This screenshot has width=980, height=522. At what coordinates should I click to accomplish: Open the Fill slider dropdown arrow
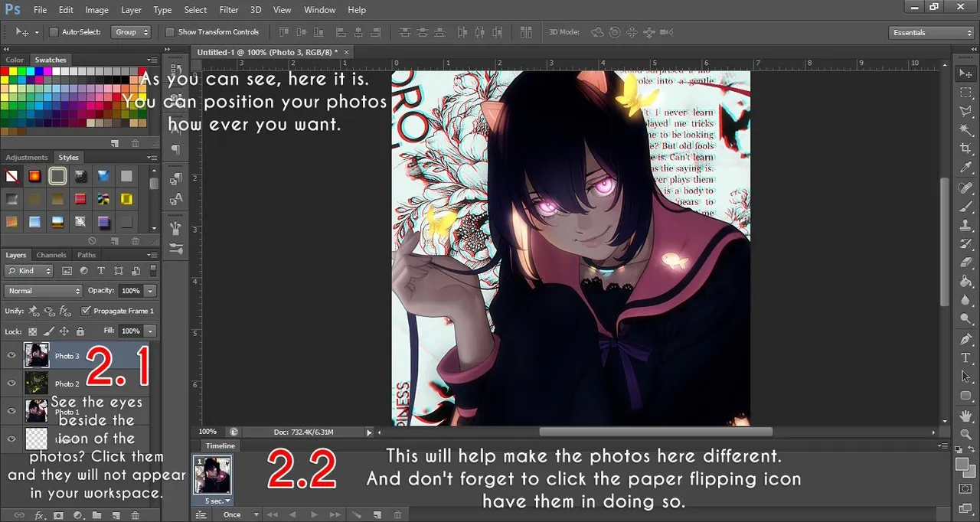(x=151, y=331)
